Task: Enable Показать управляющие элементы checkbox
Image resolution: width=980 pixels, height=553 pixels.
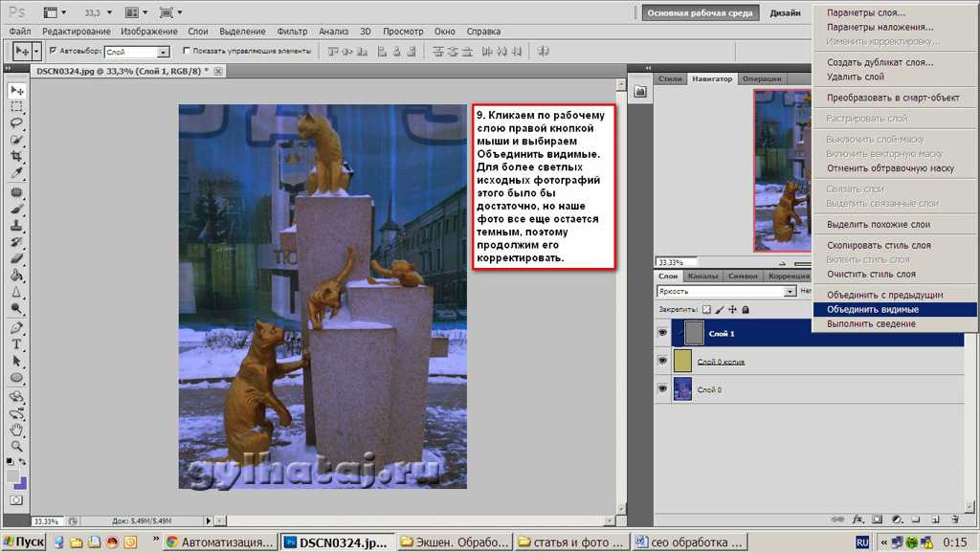Action: tap(186, 51)
